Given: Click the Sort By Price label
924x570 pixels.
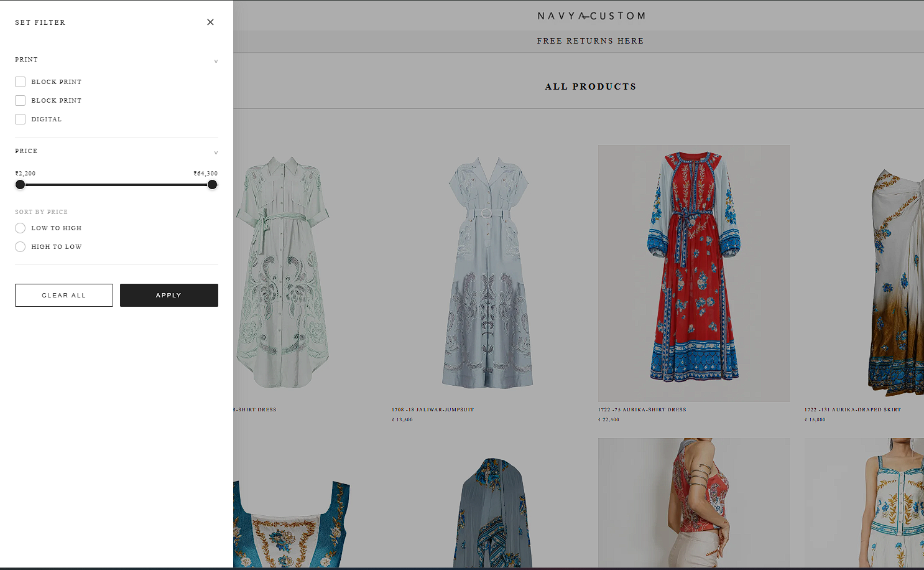Looking at the screenshot, I should click(42, 212).
